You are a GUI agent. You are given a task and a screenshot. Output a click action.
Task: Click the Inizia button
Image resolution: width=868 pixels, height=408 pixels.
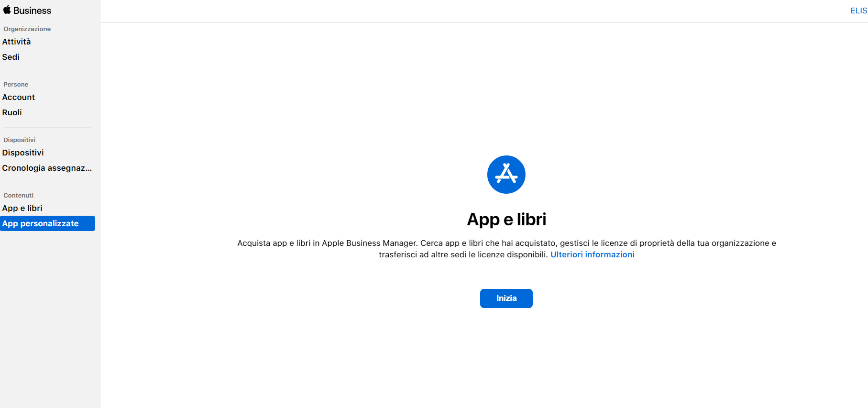click(x=506, y=298)
